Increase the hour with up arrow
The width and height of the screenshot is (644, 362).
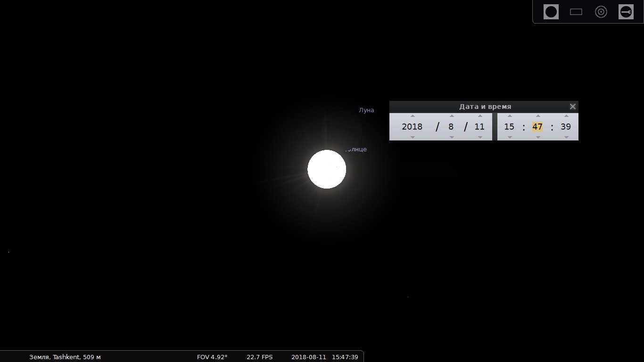point(510,116)
